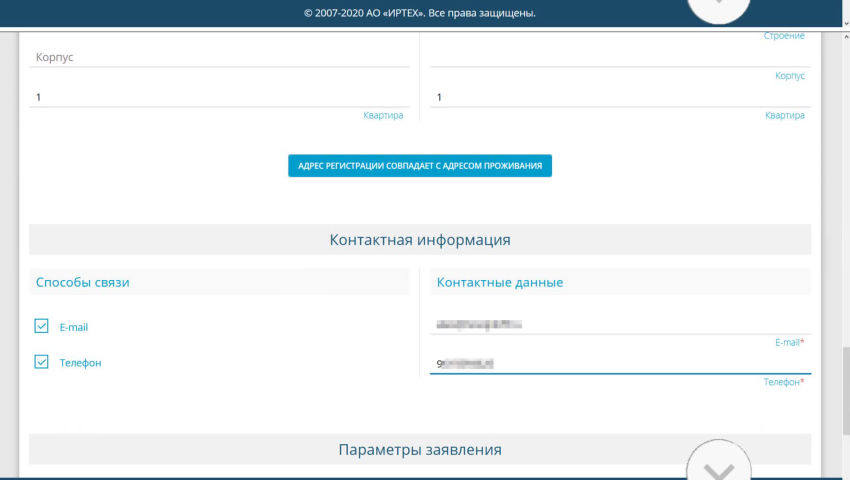Screen dimensions: 850x480
Task: Click the left Квартира field containing 1
Action: point(219,97)
